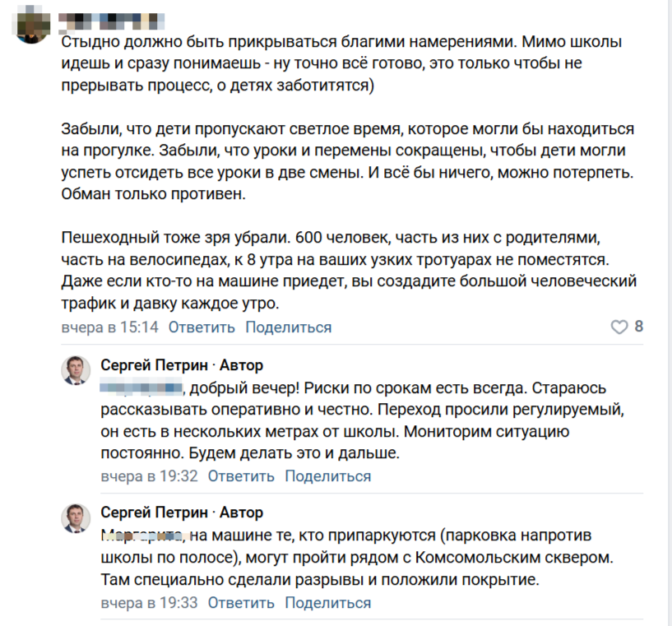Reply to the comment posted at 19:32
672x626 pixels.
click(240, 476)
